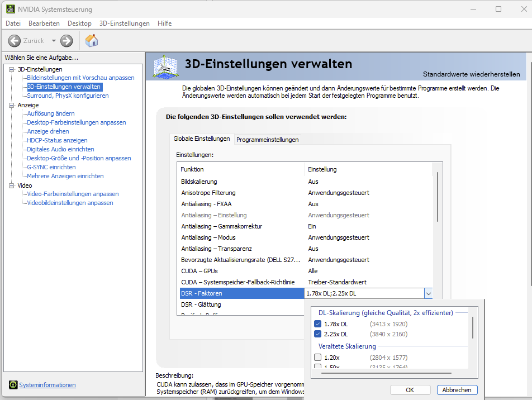Click the 1.78x DL;2.25x DL value field

(364, 293)
